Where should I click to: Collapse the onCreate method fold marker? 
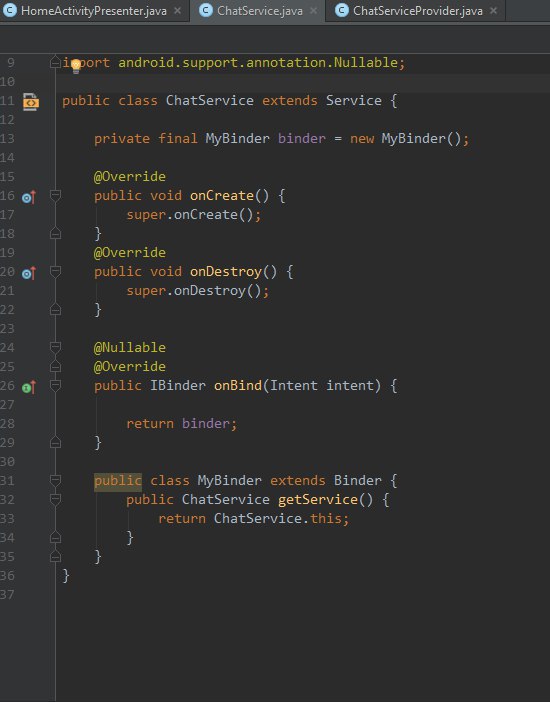pos(56,195)
